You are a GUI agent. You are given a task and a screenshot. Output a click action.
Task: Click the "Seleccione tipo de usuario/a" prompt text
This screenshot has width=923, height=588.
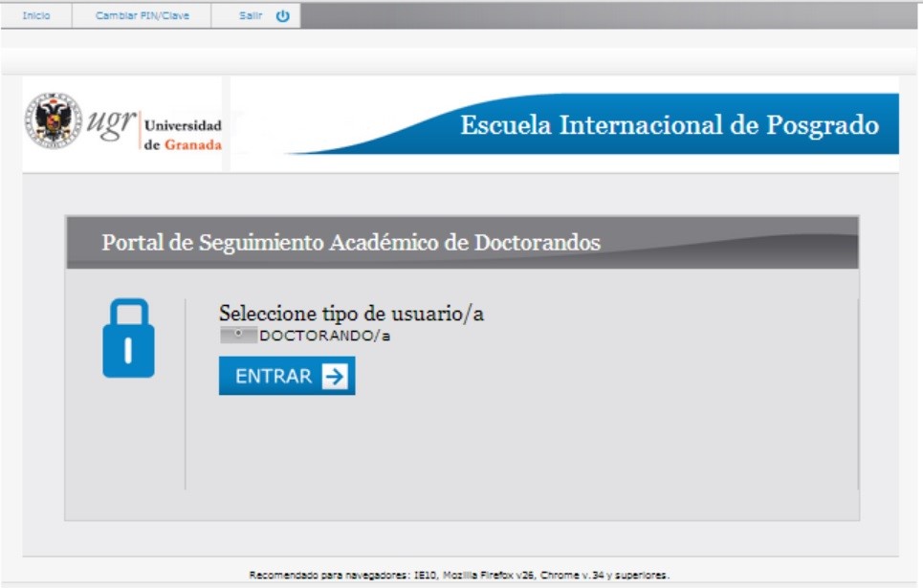351,313
